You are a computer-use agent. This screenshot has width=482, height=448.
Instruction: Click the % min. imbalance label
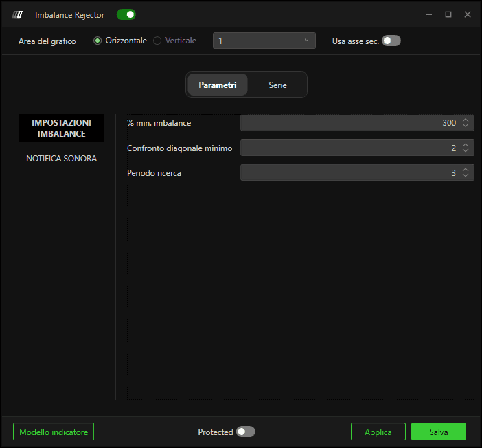159,123
